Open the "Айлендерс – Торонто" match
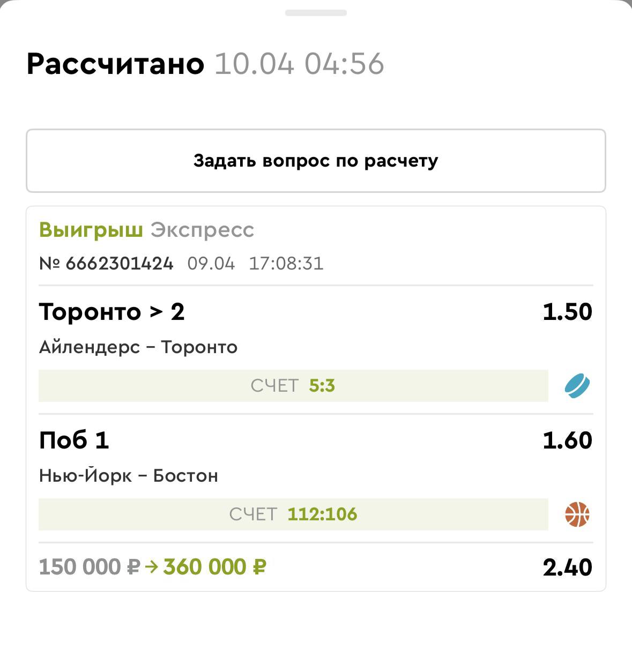The width and height of the screenshot is (632, 672). (x=138, y=347)
